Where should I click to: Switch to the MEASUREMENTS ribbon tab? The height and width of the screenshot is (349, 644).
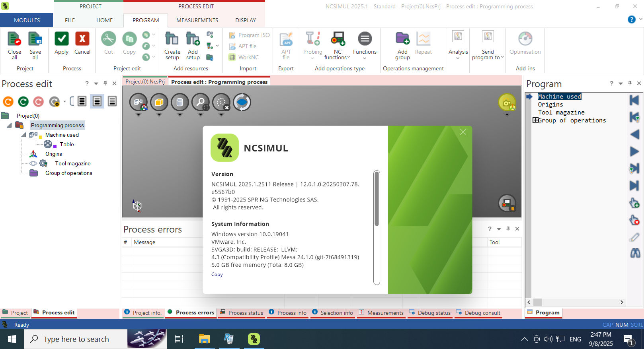[x=197, y=20]
